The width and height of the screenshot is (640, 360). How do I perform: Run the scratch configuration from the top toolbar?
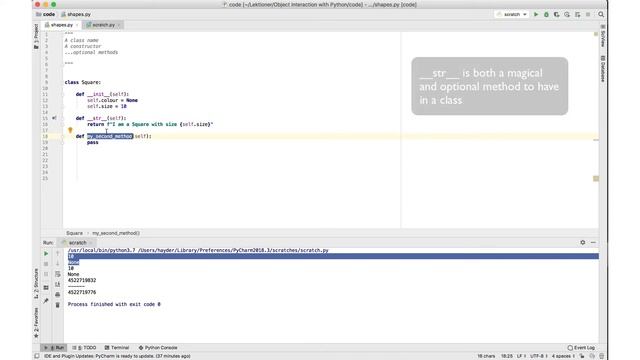536,14
